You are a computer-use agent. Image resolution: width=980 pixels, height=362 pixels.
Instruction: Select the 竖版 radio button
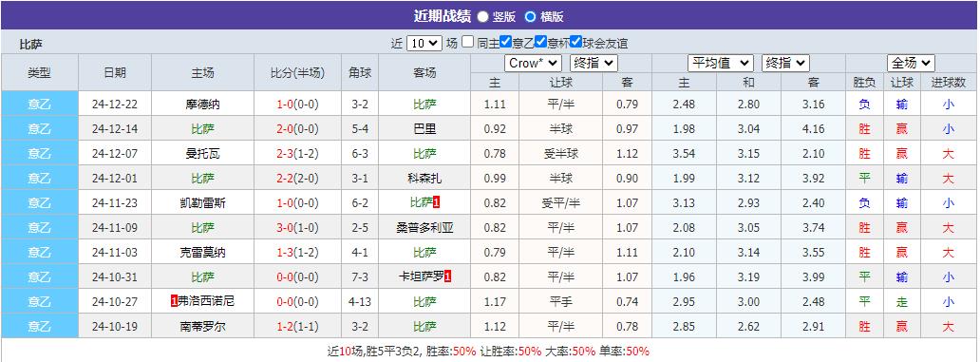(x=482, y=17)
